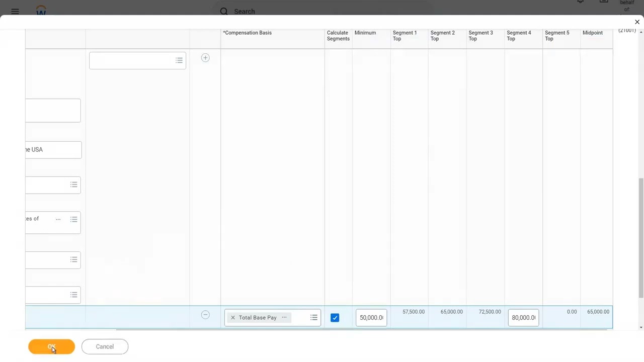Click the horizontal scrollbar under the table

pos(361,330)
